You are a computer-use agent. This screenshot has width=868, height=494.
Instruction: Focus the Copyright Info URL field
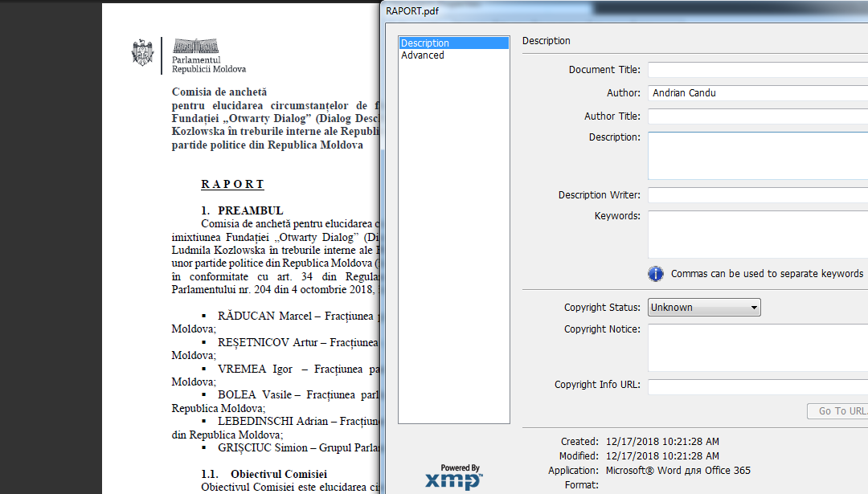click(x=757, y=386)
